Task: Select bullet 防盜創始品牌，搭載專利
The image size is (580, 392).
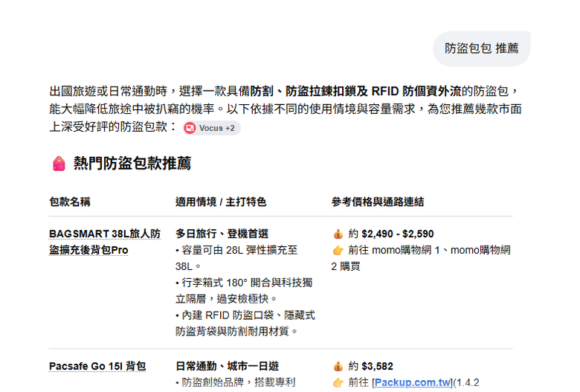Action: [x=236, y=382]
